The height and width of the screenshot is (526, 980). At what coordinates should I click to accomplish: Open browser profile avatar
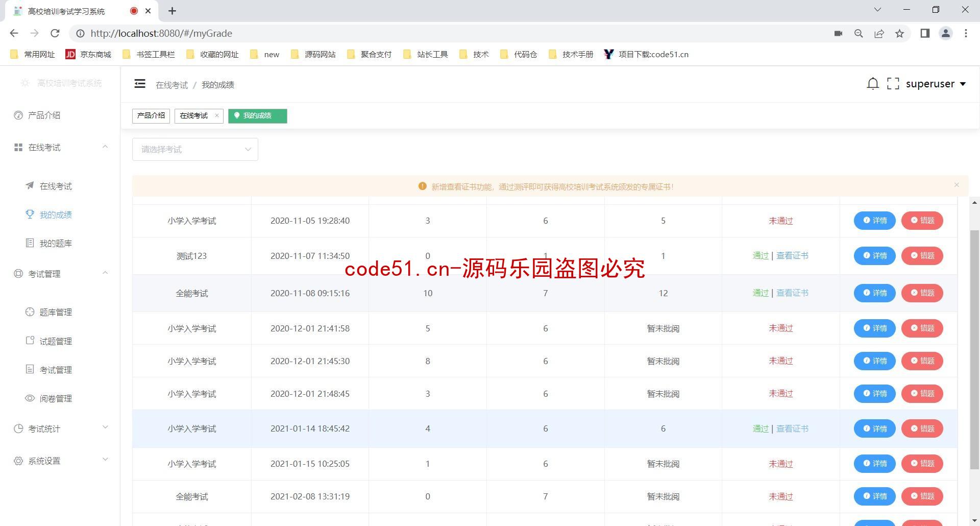[x=945, y=33]
